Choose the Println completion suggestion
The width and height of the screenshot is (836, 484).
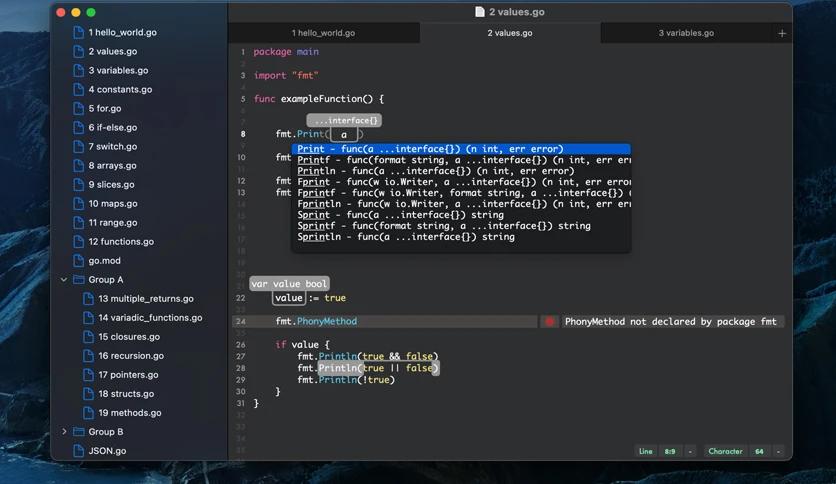461,171
